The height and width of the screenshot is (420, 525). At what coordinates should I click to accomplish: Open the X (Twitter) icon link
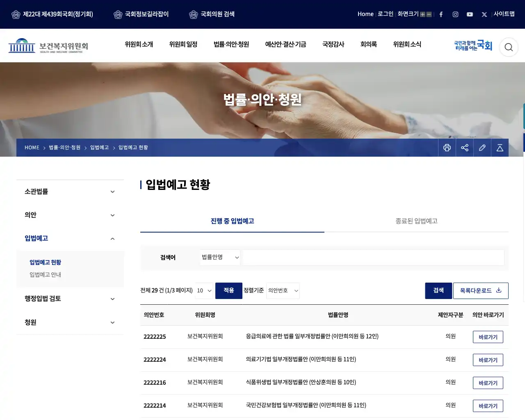point(484,14)
